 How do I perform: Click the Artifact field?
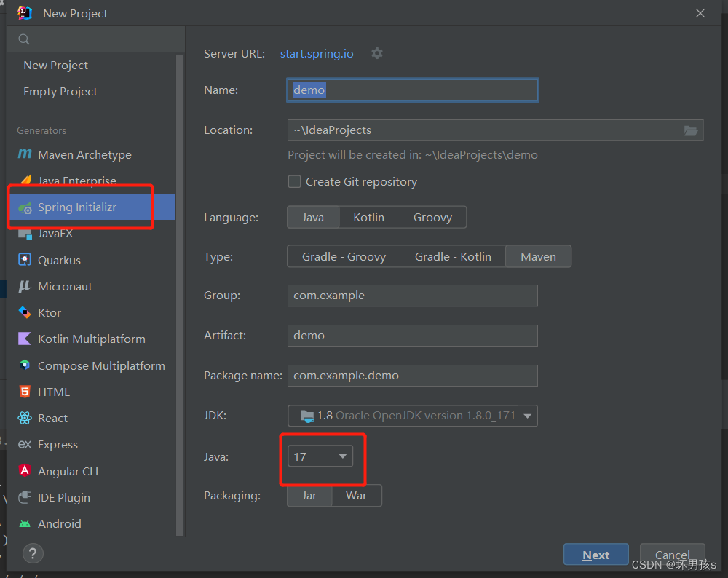pos(413,336)
